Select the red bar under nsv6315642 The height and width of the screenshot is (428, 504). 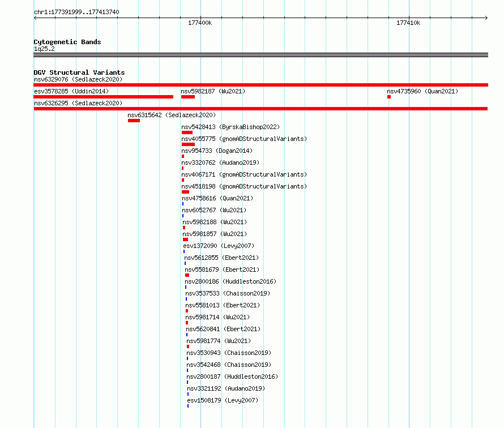(134, 121)
